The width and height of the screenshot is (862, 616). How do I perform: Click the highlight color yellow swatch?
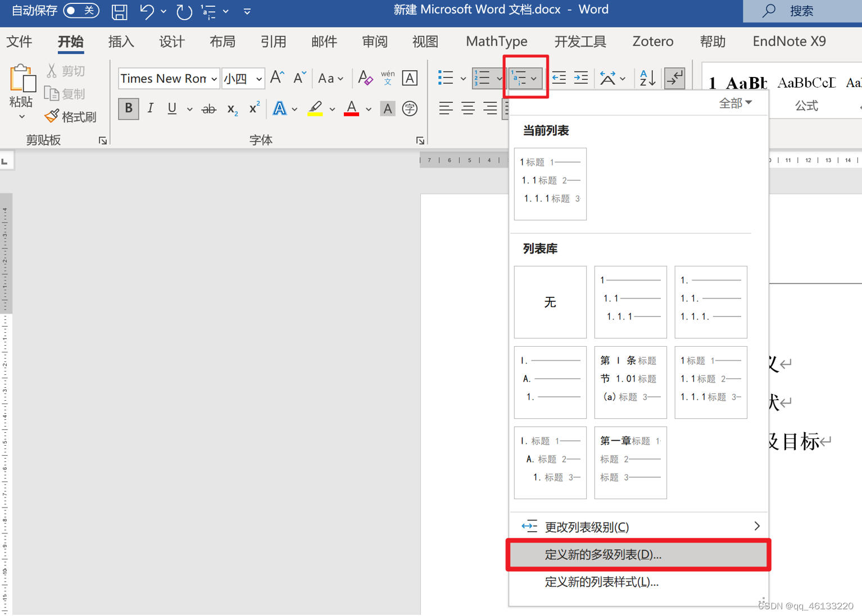tap(315, 108)
